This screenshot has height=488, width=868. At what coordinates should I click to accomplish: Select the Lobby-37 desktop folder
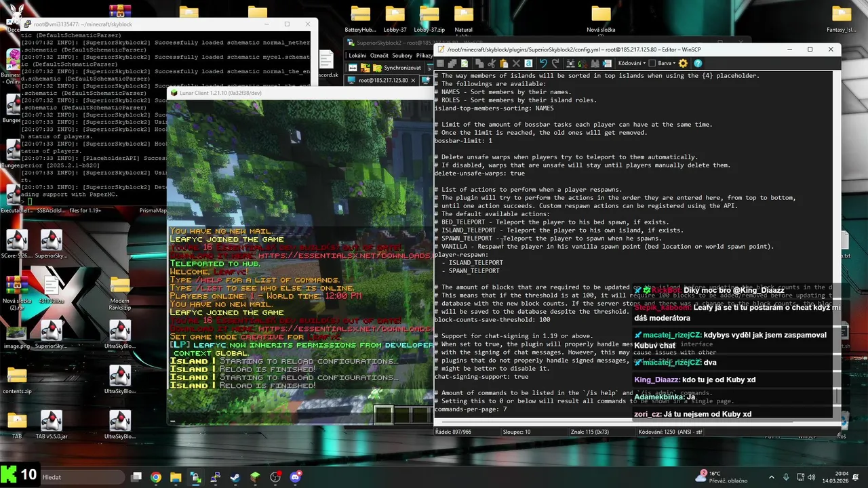pos(395,19)
